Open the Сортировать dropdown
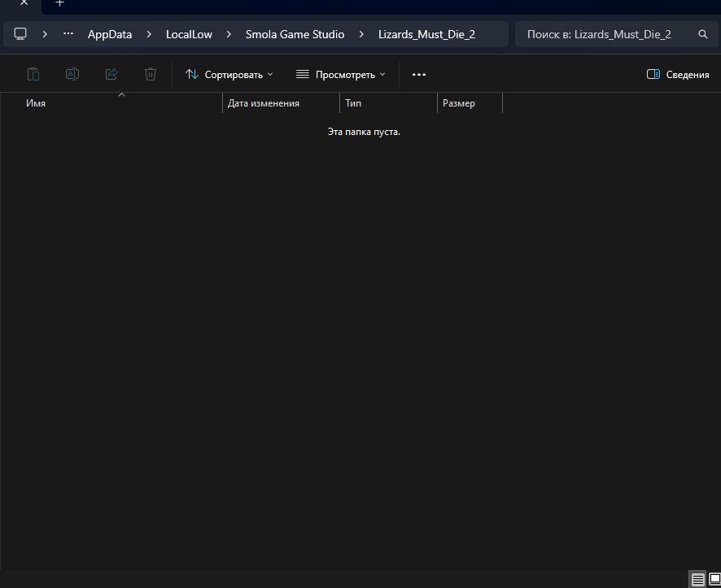Screen dimensions: 721x588 coord(229,74)
